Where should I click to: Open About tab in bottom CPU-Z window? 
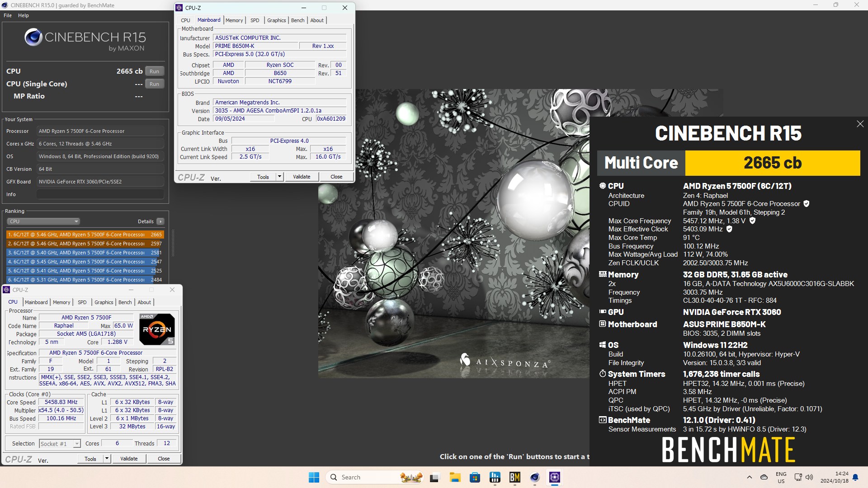click(144, 302)
